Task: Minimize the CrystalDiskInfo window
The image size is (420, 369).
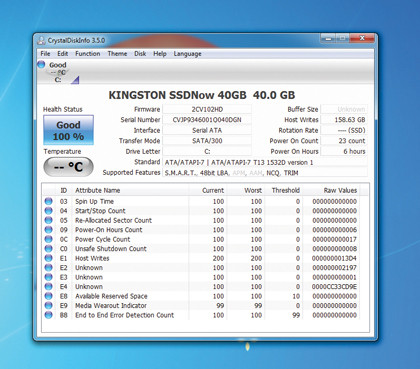Action: (328, 38)
